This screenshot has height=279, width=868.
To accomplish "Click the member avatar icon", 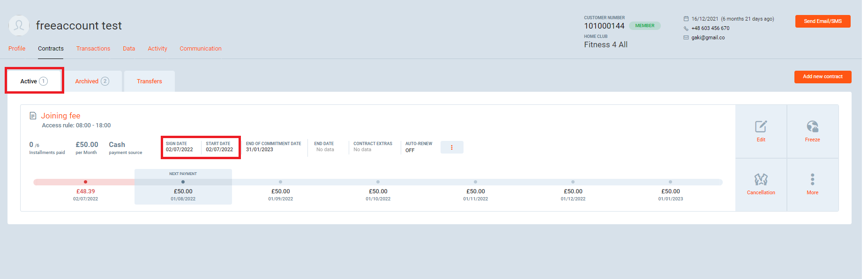I will tap(19, 26).
